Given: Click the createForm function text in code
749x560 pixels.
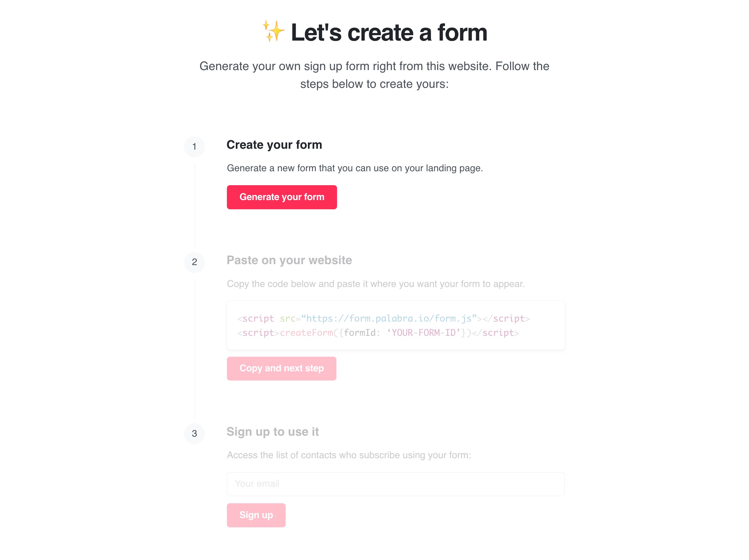Looking at the screenshot, I should coord(307,333).
